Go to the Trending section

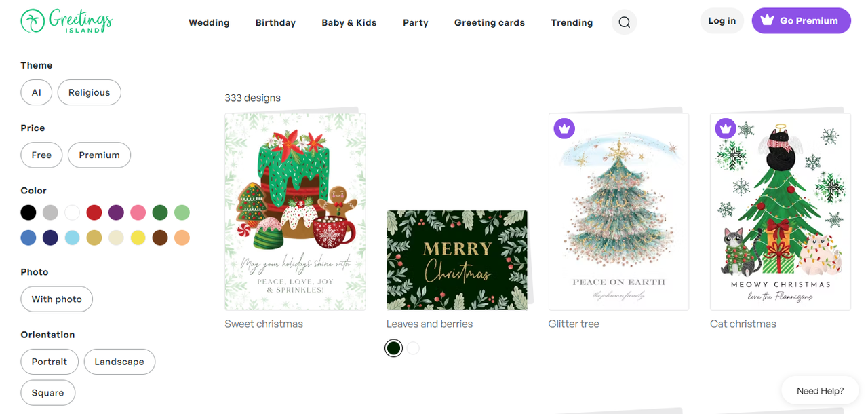point(571,22)
